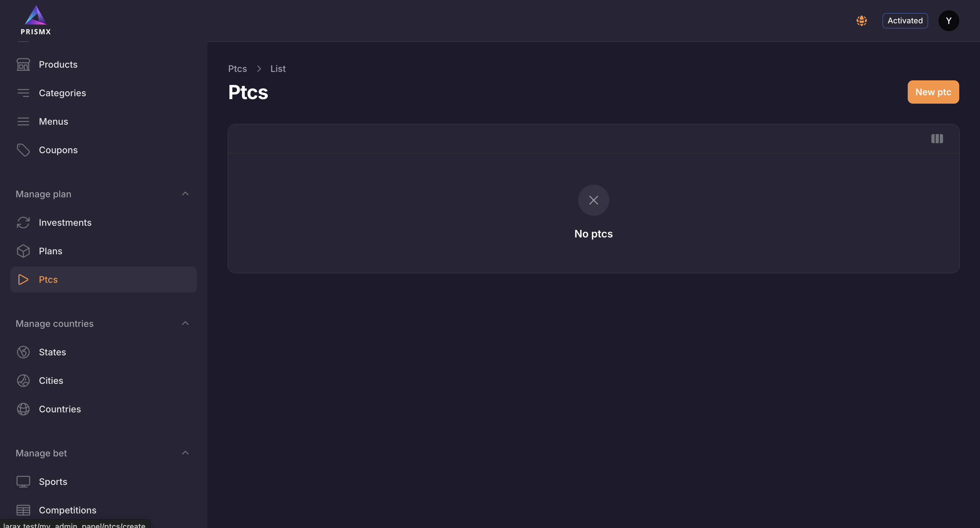Click the Sports monitor icon
980x528 pixels.
(23, 482)
